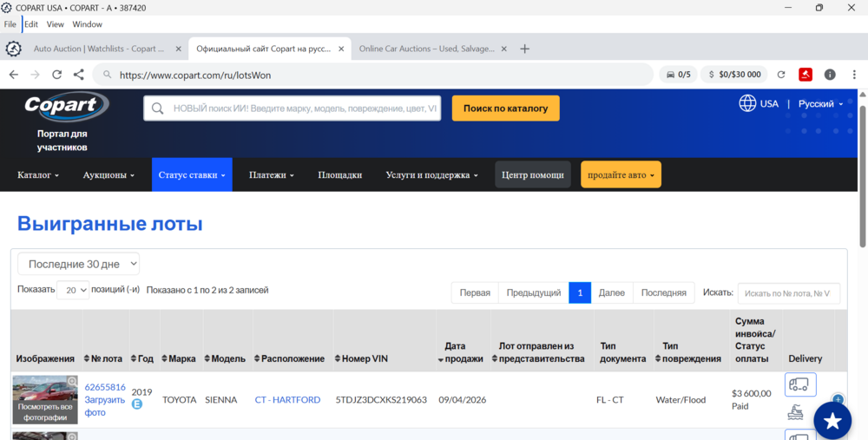Click the Площадки nav item
868x440 pixels.
[x=340, y=175]
